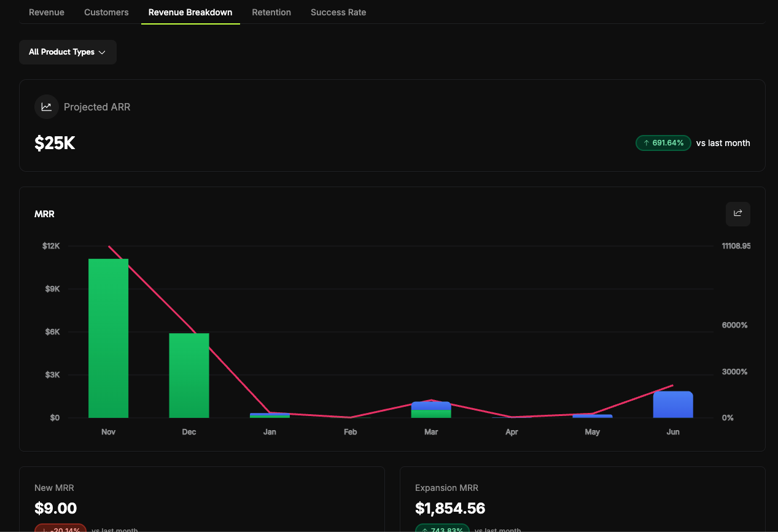Switch to the Revenue tab
This screenshot has width=778, height=532.
coord(47,12)
